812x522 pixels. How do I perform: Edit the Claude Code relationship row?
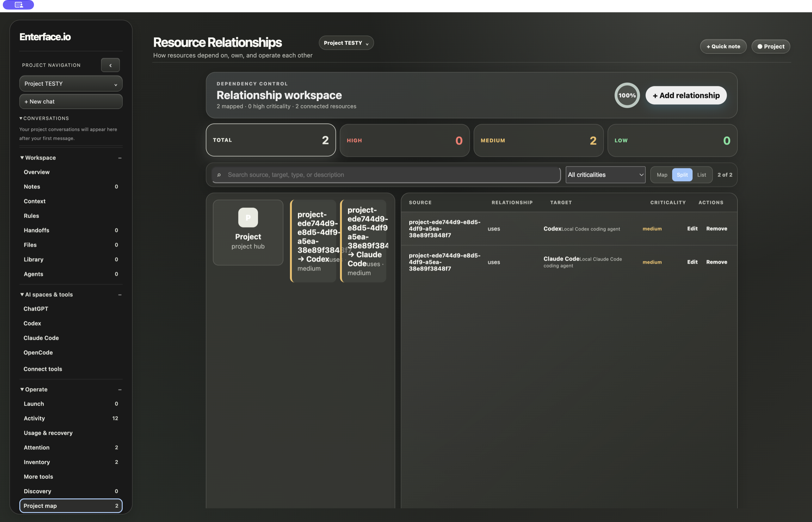[692, 262]
